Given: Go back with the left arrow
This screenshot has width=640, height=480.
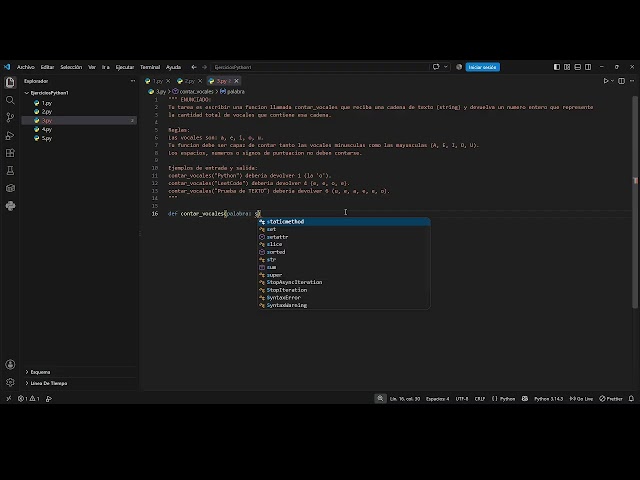Looking at the screenshot, I should pyautogui.click(x=194, y=67).
